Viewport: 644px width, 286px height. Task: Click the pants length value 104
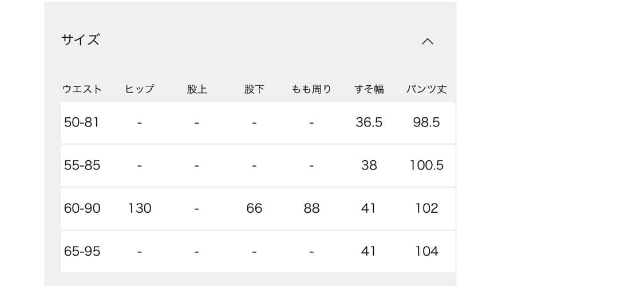click(x=426, y=251)
